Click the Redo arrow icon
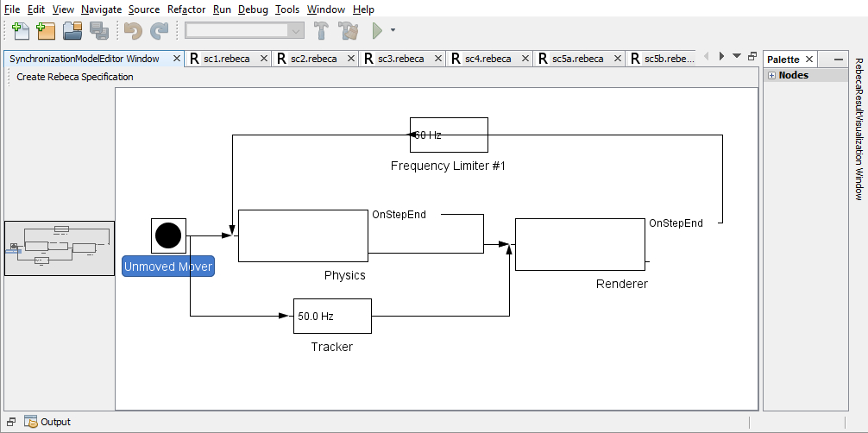 coord(160,30)
